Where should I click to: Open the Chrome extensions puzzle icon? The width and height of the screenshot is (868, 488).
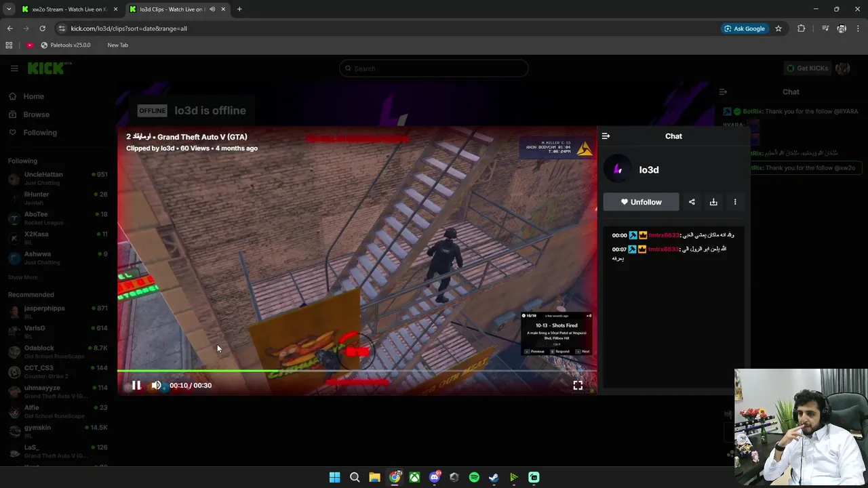[x=802, y=28]
